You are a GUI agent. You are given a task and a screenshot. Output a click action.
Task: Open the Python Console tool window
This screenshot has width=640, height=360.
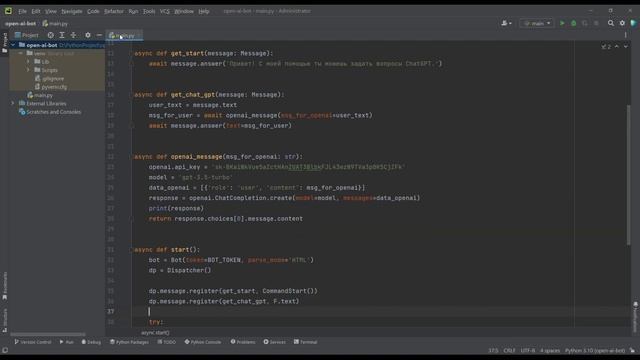coord(203,342)
